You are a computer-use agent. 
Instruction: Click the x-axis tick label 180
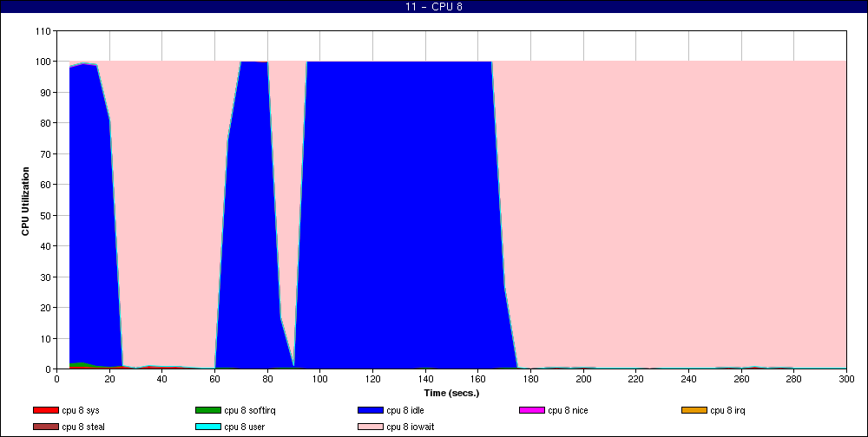point(530,379)
